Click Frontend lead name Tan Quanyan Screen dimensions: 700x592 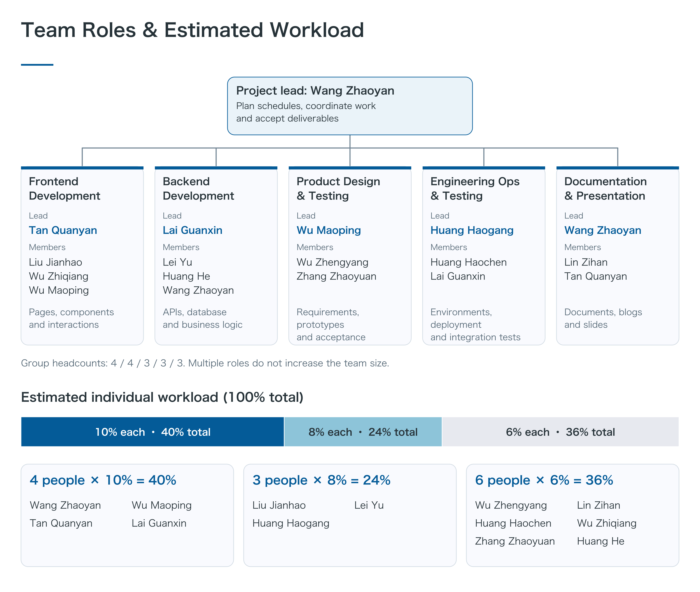click(x=63, y=230)
